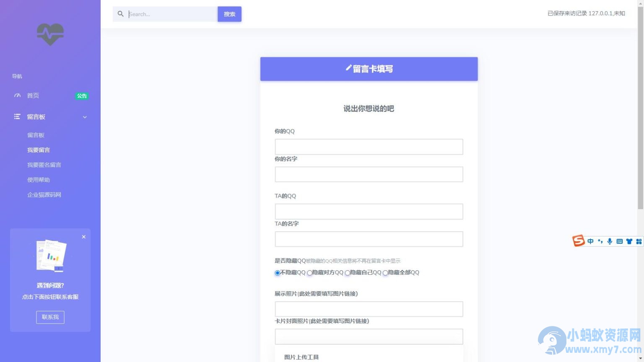Image resolution: width=644 pixels, height=362 pixels.
Task: Click the 你的QQ input field
Action: [369, 147]
